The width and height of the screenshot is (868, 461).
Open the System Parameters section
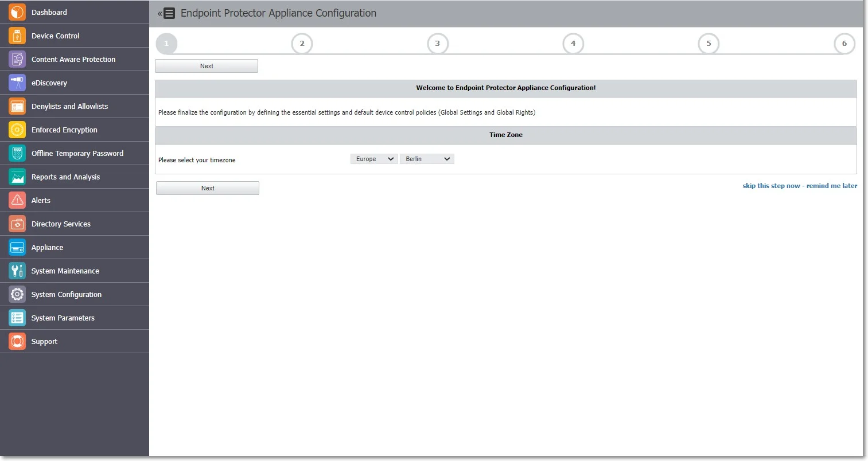(75, 318)
